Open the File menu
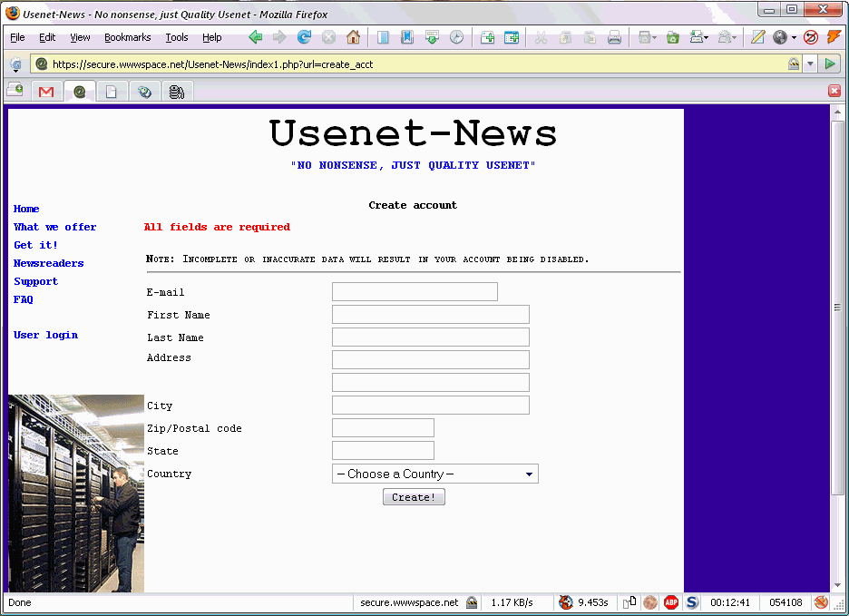 coord(17,37)
